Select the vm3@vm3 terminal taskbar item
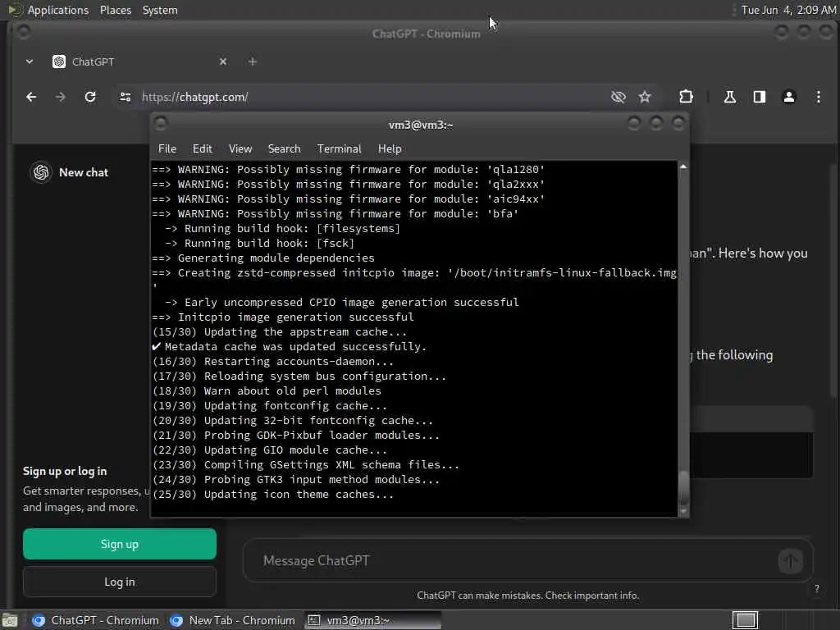840x630 pixels. coord(373,620)
